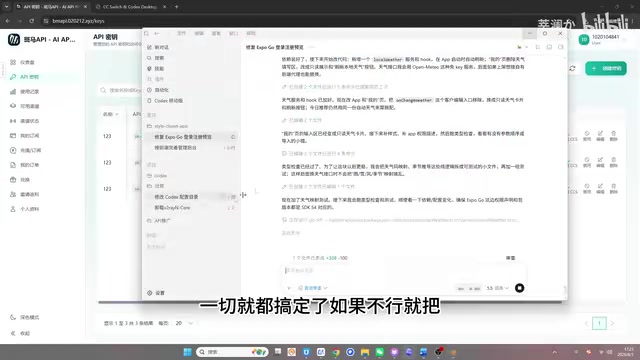The width and height of the screenshot is (640, 360).
Task: Open the 文件 menu in Codex window
Action: point(182,33)
